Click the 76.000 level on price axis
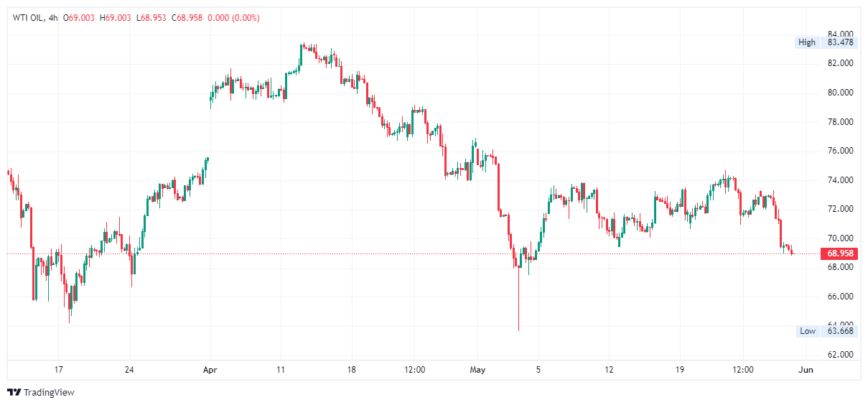The height and width of the screenshot is (405, 868). pyautogui.click(x=840, y=151)
